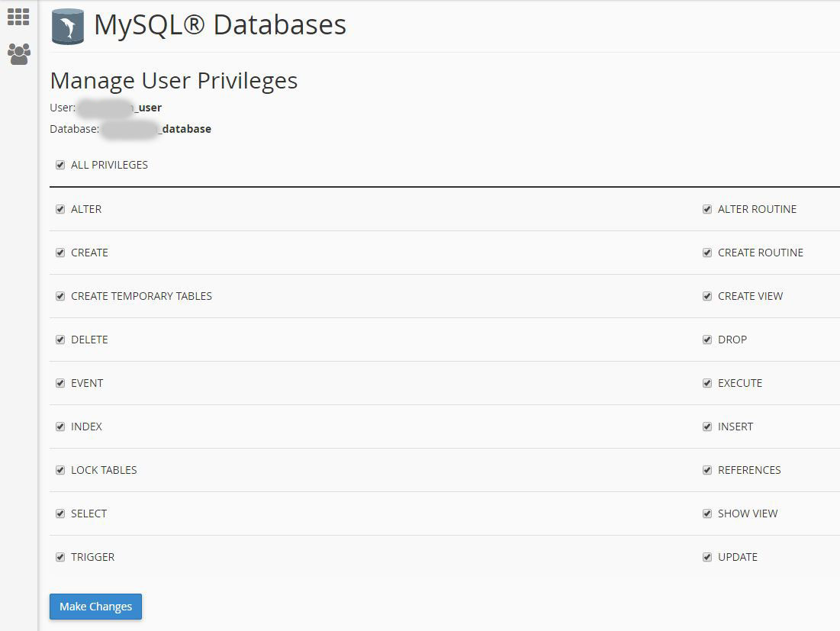
Task: Click the Make Changes button
Action: tap(95, 607)
